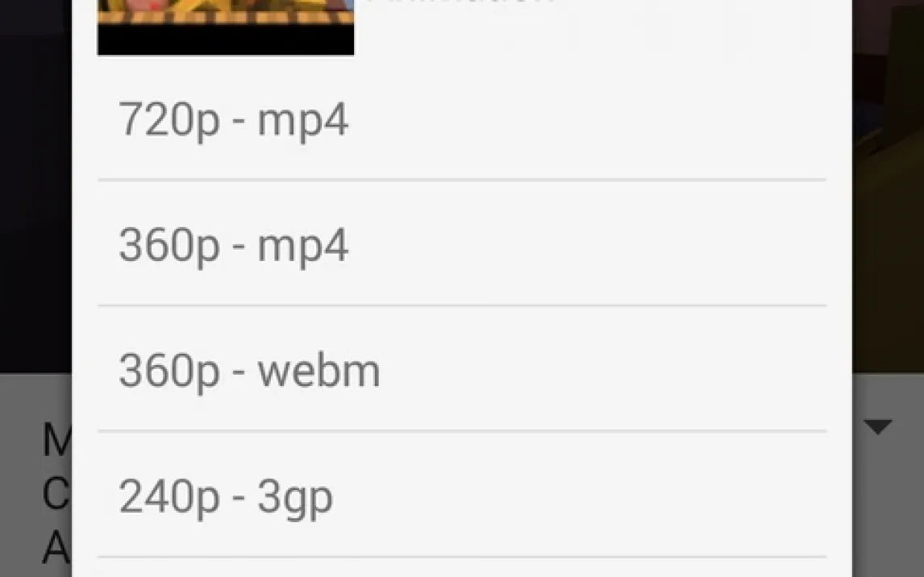
Task: Tap the '720p' resolution text
Action: coord(169,122)
